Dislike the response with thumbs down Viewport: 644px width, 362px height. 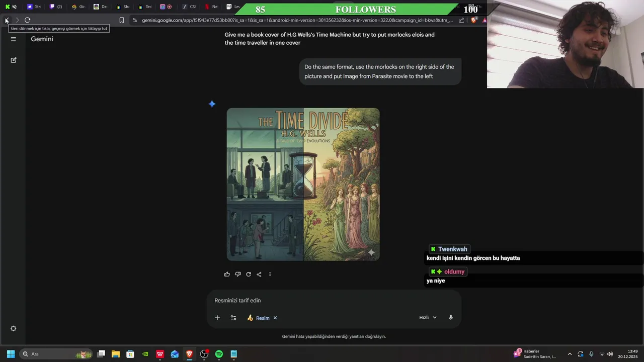click(x=238, y=274)
